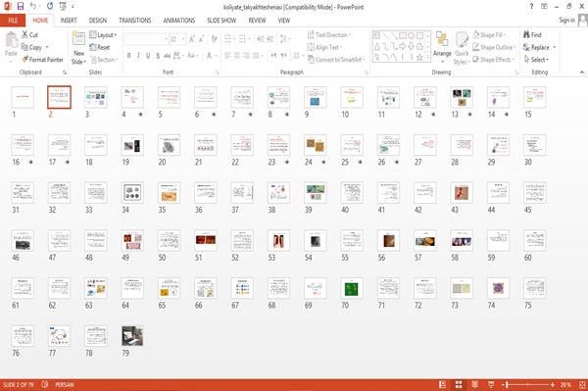
Task: Open the Select dropdown in Editing
Action: coord(536,60)
